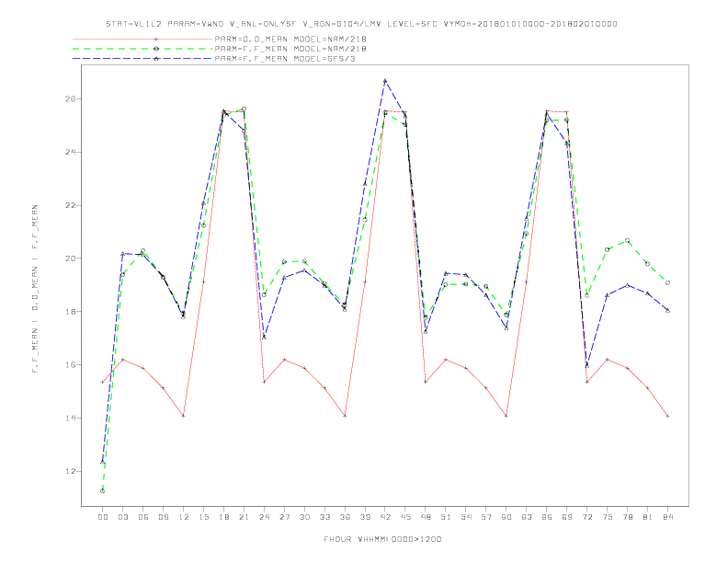Click y-axis tick label 22
The image size is (728, 563).
pyautogui.click(x=71, y=205)
